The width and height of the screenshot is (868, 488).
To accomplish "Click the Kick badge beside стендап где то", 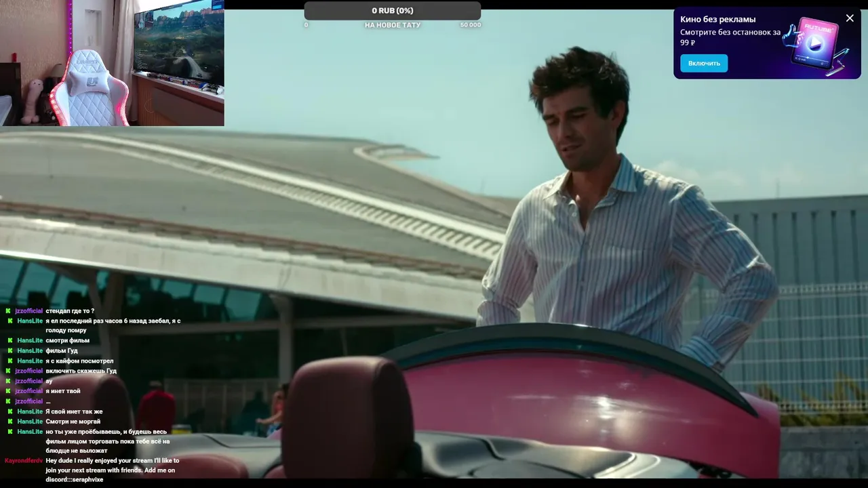I will click(x=8, y=311).
